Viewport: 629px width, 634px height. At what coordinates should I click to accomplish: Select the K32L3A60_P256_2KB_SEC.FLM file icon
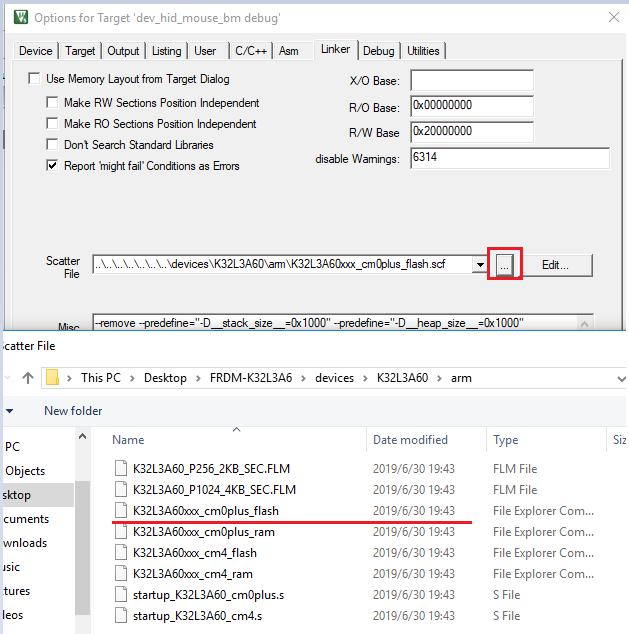(121, 468)
